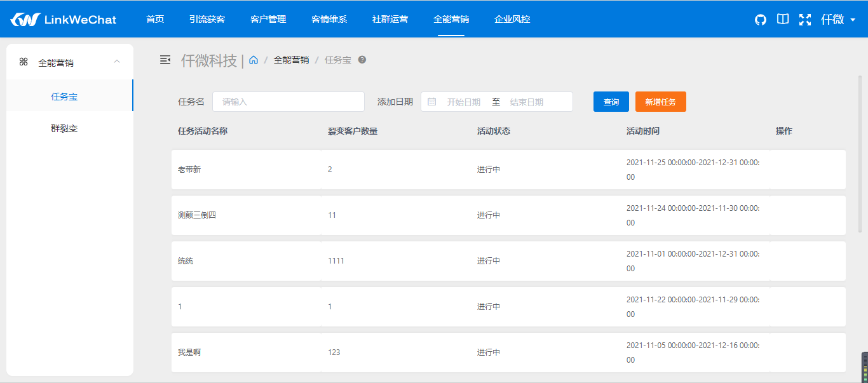Viewport: 868px width, 383px height.
Task: Click calendar icon in date range
Action: tap(432, 102)
